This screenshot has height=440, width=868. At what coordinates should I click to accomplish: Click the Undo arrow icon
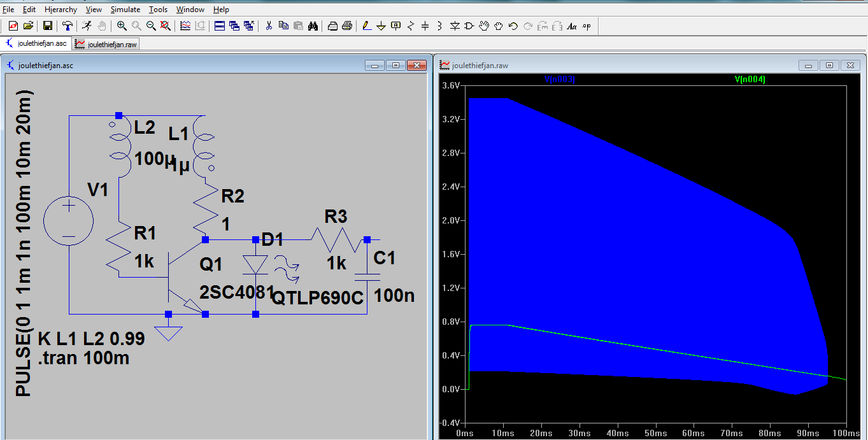coord(513,26)
